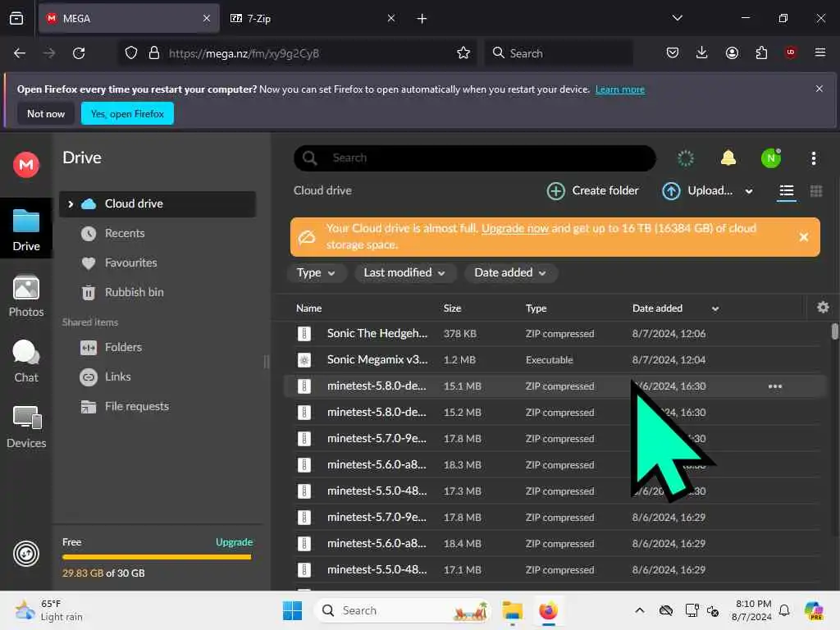Expand the Upload options arrow
Viewport: 840px width, 630px height.
point(748,191)
